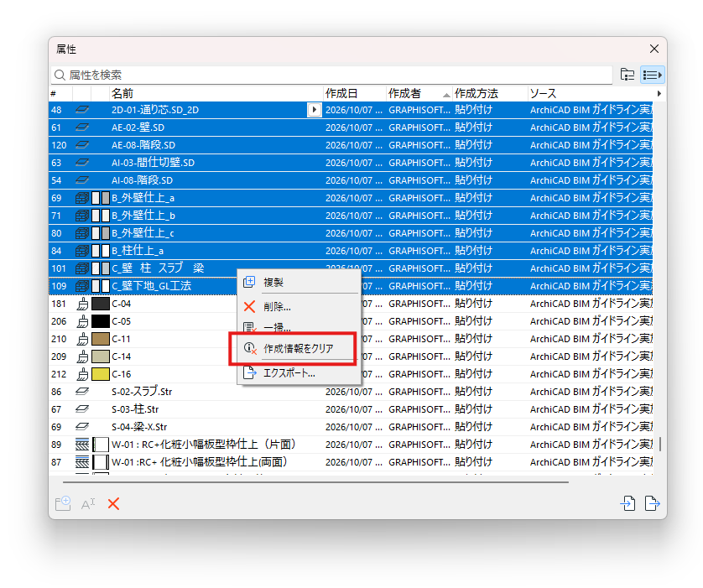Click the duplicate icon beside 複製

pyautogui.click(x=249, y=282)
